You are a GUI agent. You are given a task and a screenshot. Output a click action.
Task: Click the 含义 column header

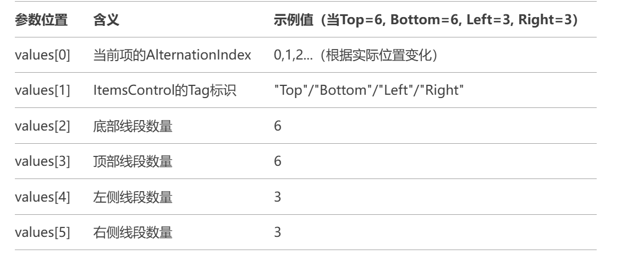(106, 20)
